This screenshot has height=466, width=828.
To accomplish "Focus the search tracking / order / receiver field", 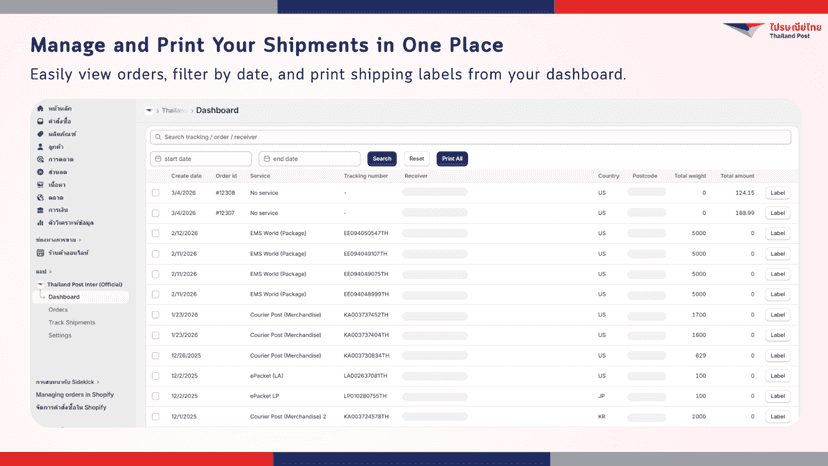I will coord(471,137).
